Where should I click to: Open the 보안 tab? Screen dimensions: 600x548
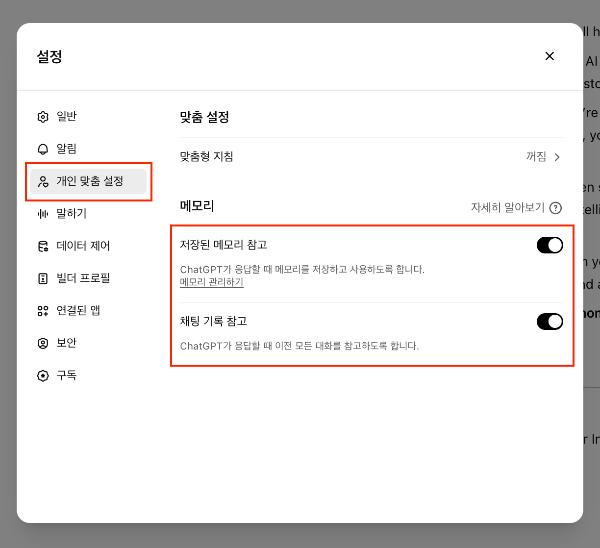[x=88, y=343]
